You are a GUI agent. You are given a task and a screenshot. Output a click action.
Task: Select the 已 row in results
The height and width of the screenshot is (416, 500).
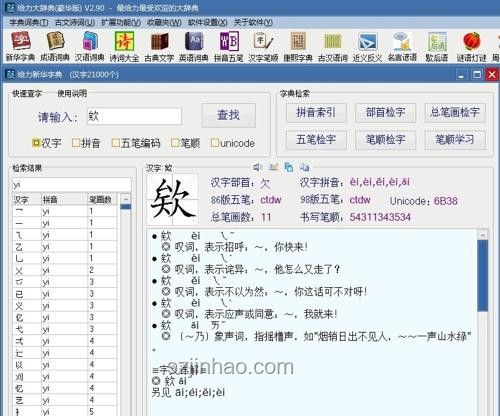coord(65,294)
